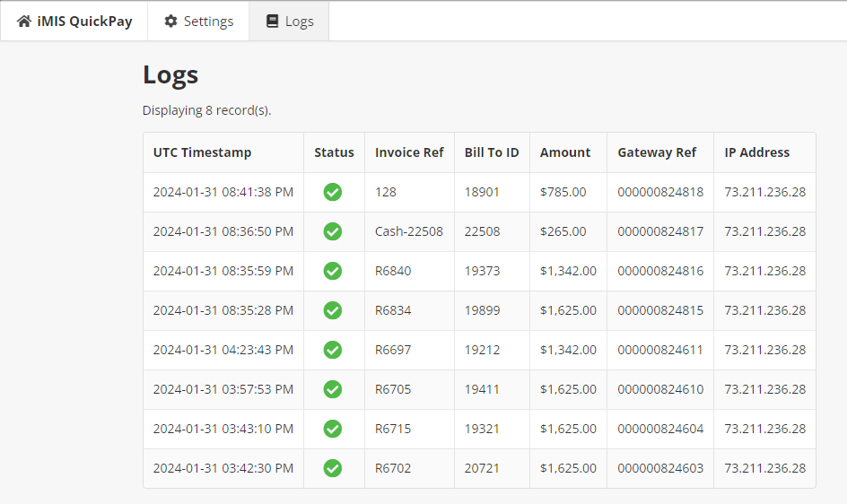This screenshot has height=504, width=847.
Task: Select gateway reference 000000824818
Action: coord(660,192)
